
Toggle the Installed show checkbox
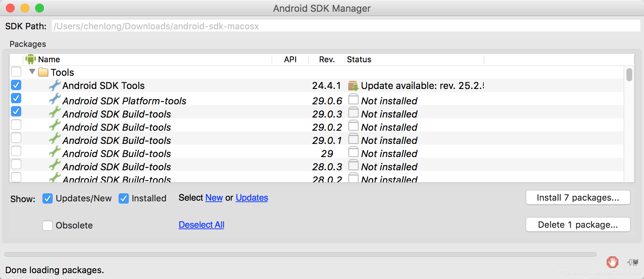pyautogui.click(x=124, y=198)
